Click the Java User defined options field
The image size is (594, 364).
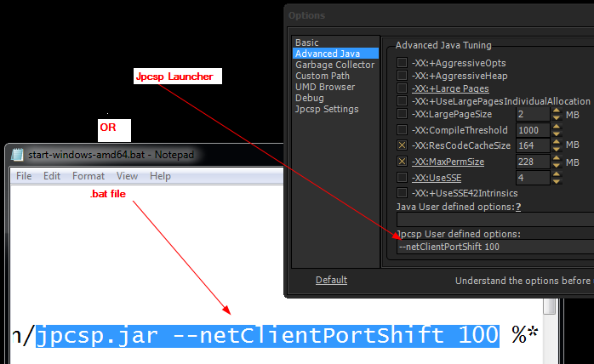pyautogui.click(x=495, y=219)
